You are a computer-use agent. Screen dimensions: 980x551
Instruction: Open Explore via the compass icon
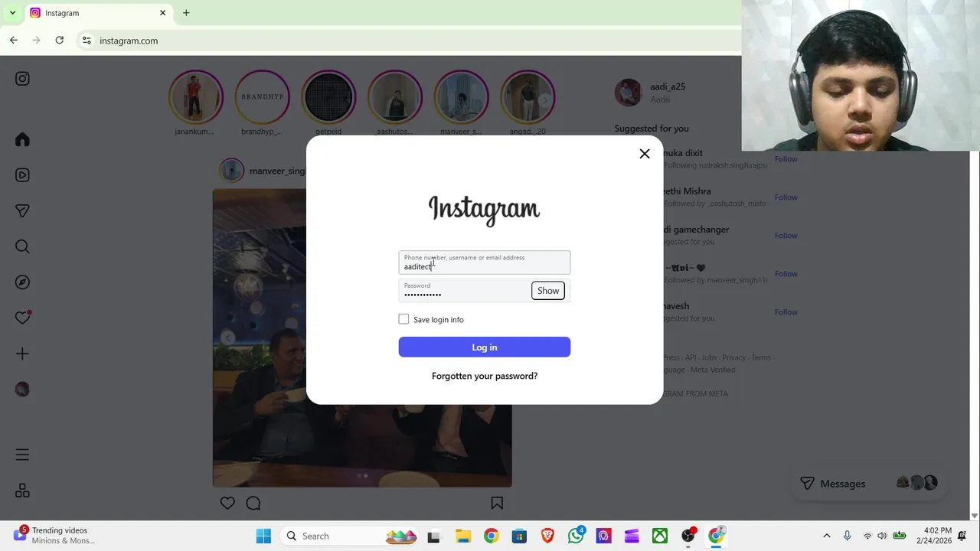click(x=22, y=282)
